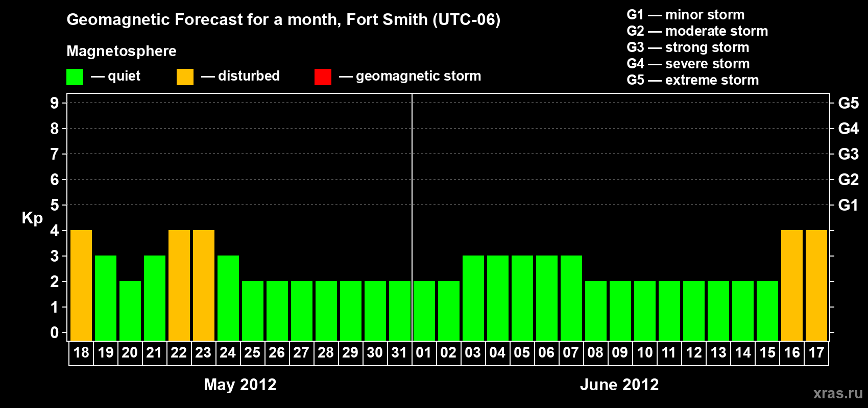Viewport: 868px width, 408px height.
Task: Click the orange disturbed legend swatch
Action: point(185,77)
